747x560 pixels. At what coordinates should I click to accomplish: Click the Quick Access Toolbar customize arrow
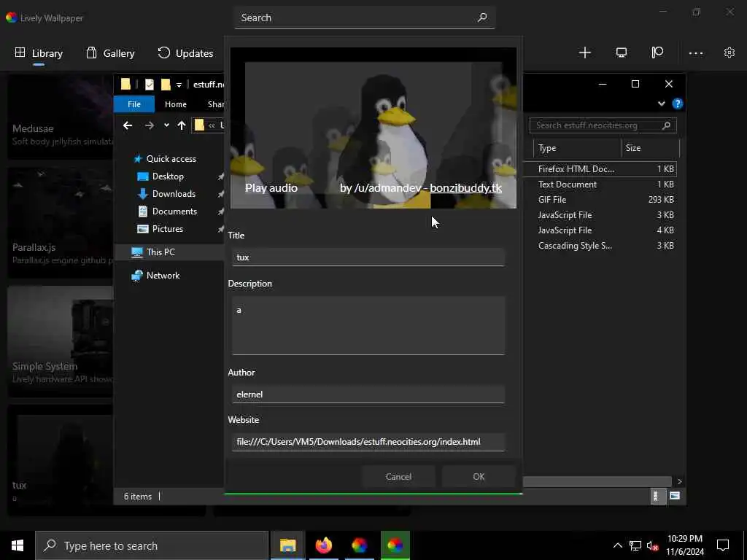click(x=179, y=85)
